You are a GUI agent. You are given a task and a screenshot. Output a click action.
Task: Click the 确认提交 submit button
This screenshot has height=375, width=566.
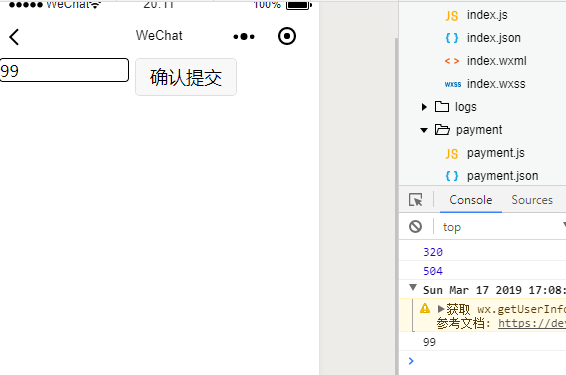[186, 77]
